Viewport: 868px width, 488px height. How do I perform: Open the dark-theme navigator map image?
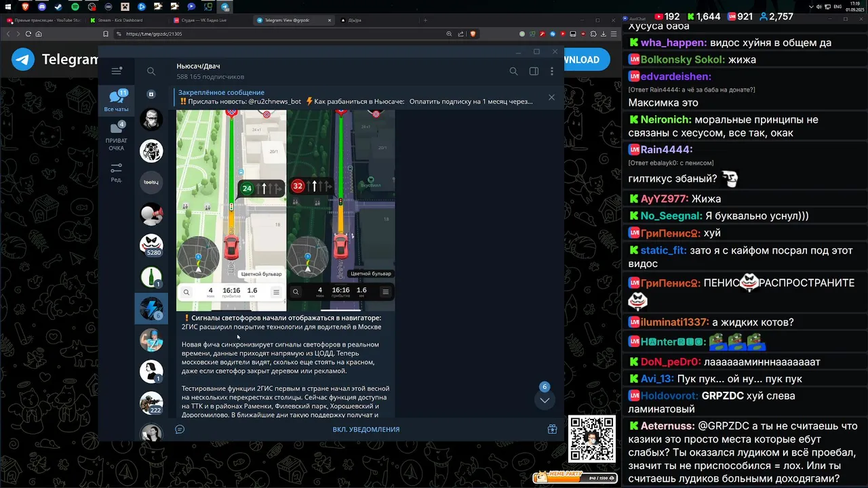coord(340,210)
